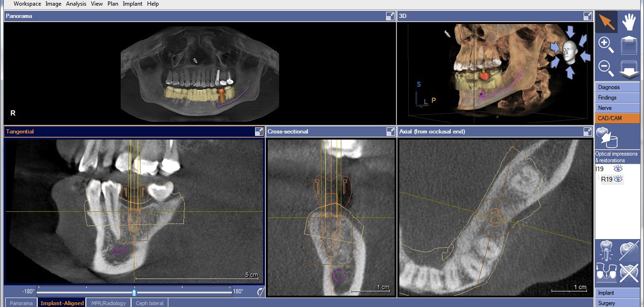Toggle visibility eye for R19 restoration
644x307 pixels.
618,179
